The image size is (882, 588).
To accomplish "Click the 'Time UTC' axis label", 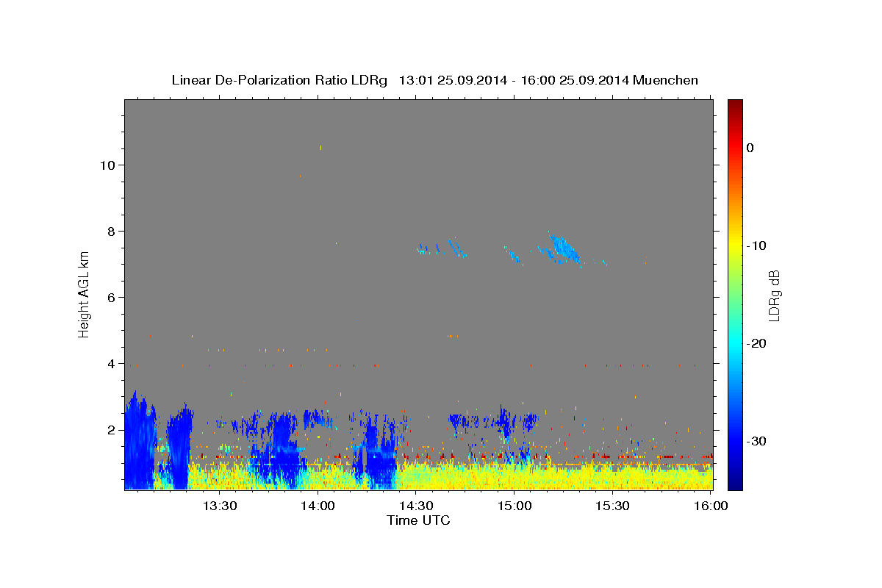I will (x=418, y=520).
